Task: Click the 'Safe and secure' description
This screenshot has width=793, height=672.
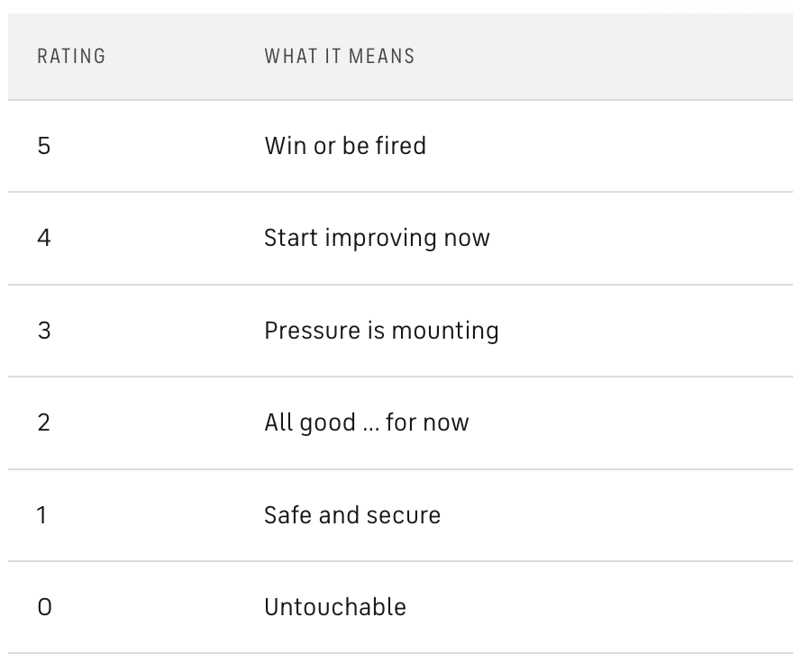Action: pyautogui.click(x=352, y=515)
